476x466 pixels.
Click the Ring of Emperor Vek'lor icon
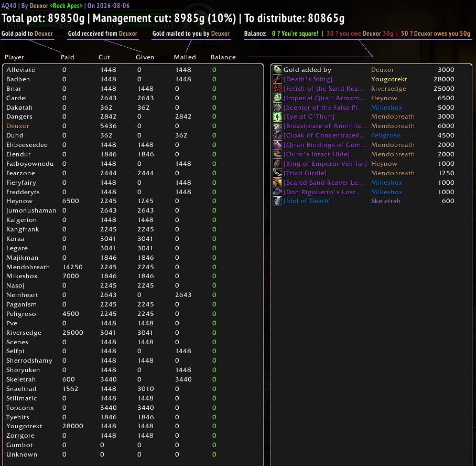[277, 164]
